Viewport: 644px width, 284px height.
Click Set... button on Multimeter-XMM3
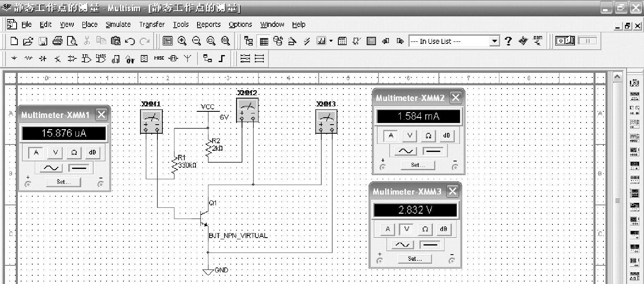click(415, 259)
